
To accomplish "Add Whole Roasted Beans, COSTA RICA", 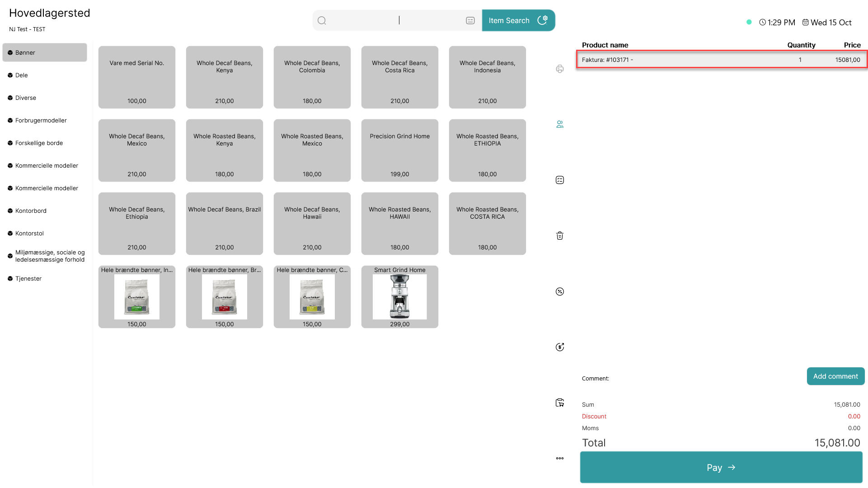I will 488,224.
